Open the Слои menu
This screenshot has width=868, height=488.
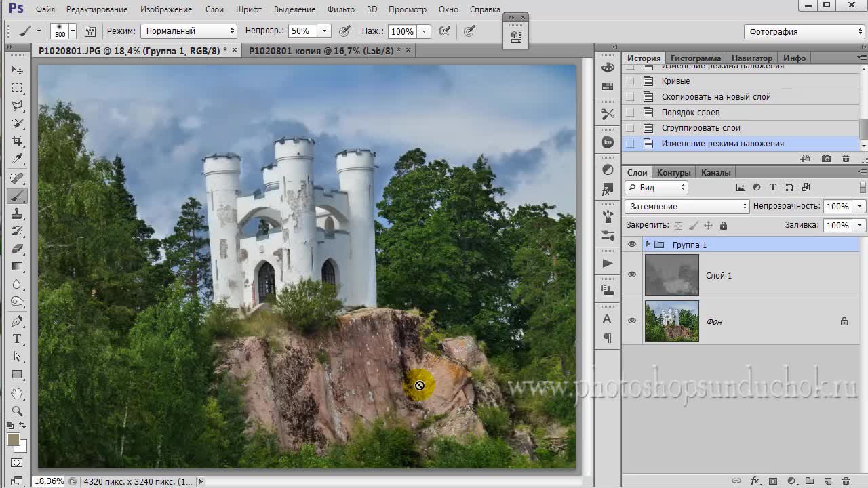pos(214,9)
